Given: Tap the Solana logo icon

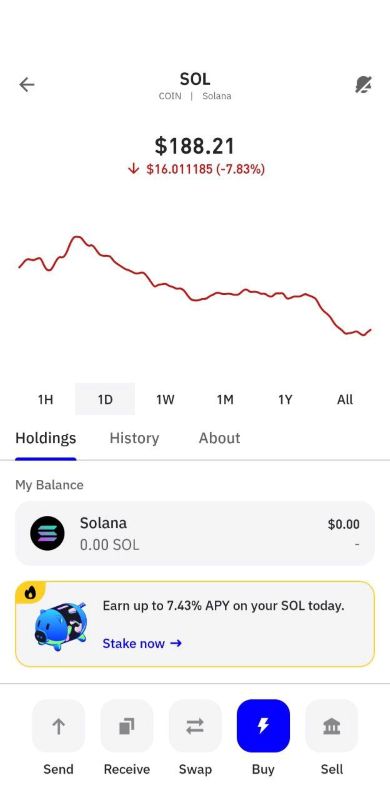Looking at the screenshot, I should [47, 533].
